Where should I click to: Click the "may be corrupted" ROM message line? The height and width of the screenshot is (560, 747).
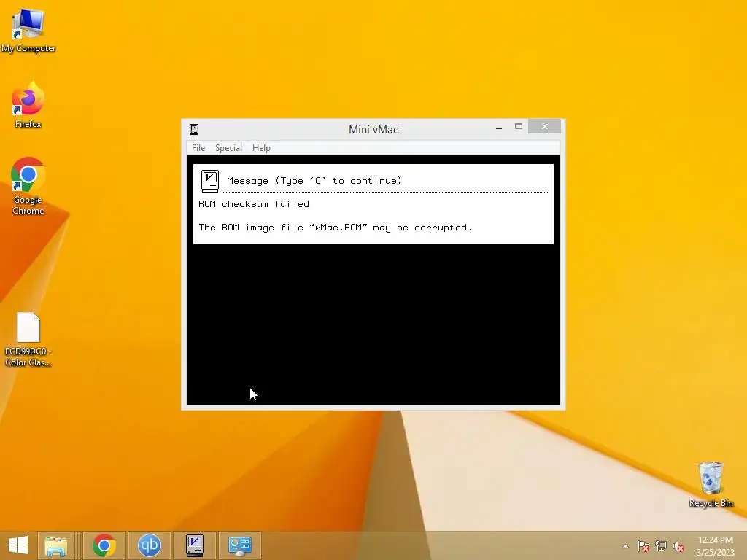pos(336,227)
